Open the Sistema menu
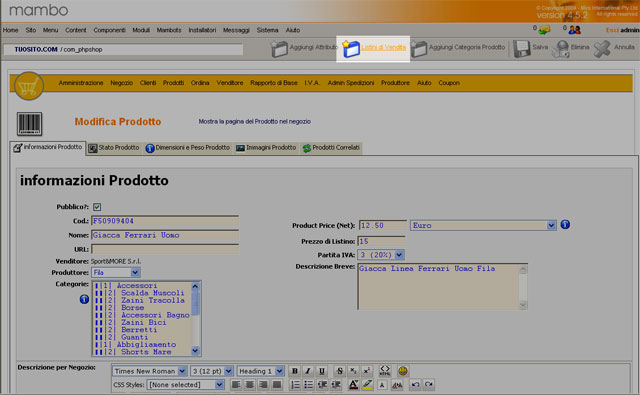Viewport: 640px width, 395px height. (x=267, y=30)
